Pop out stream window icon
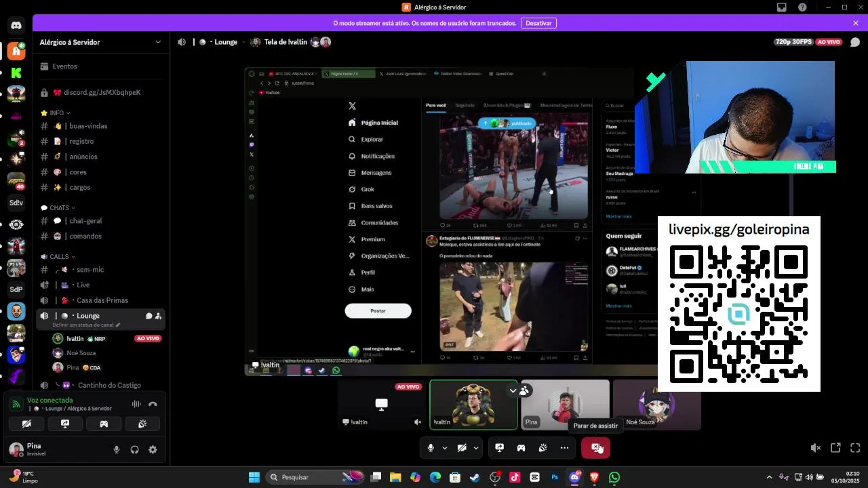Image resolution: width=868 pixels, height=488 pixels. tap(835, 448)
